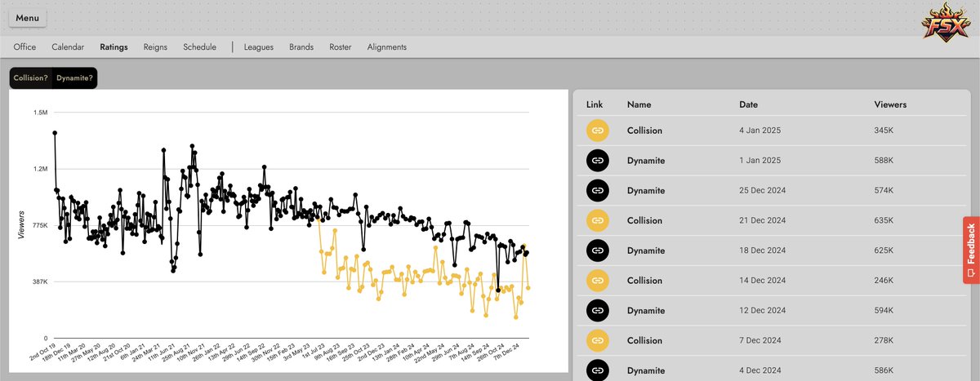Click the 4 Dec 2024 date cell

point(760,370)
